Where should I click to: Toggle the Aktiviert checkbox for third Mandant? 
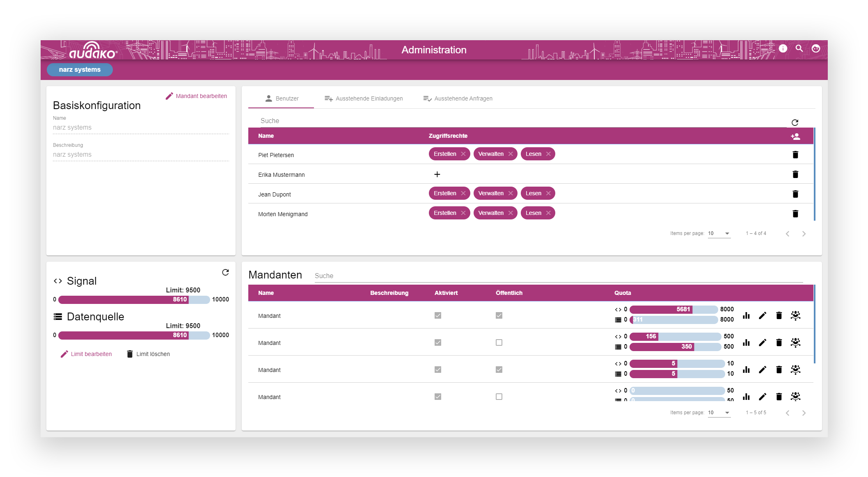tap(438, 370)
